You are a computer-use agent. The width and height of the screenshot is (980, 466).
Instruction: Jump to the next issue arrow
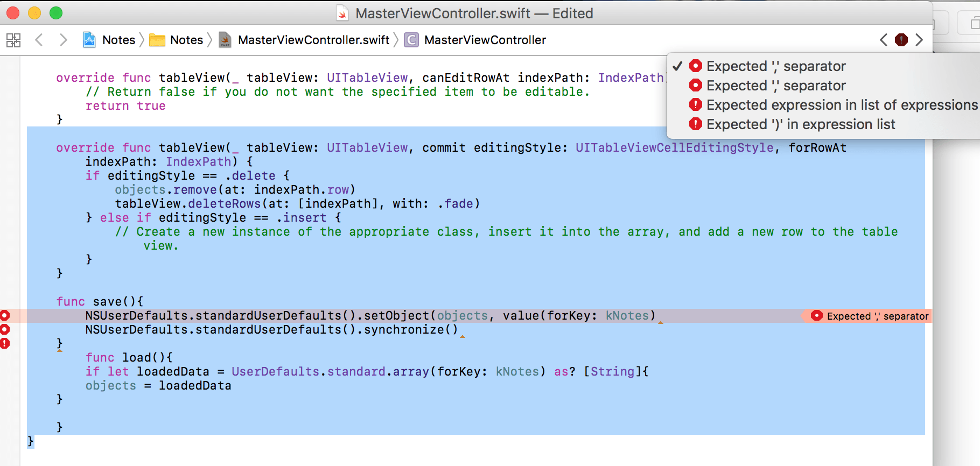coord(919,40)
